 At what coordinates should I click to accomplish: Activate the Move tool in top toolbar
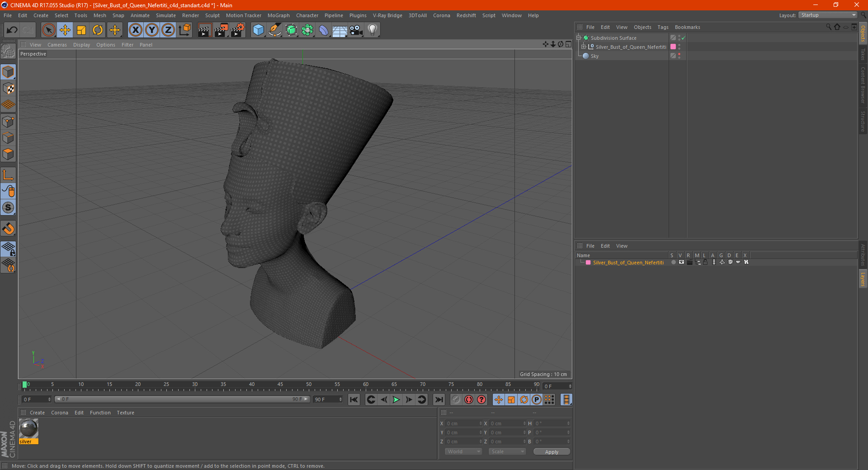65,30
